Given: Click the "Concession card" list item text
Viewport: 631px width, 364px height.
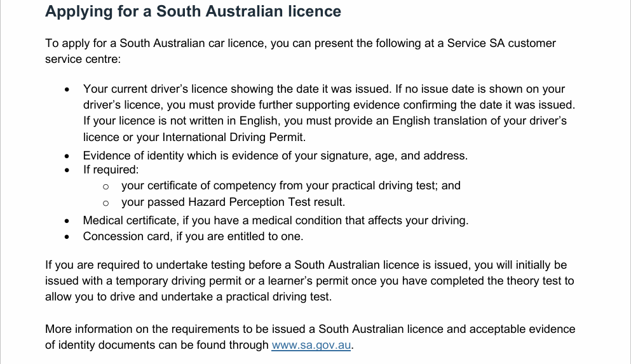Looking at the screenshot, I should 193,236.
